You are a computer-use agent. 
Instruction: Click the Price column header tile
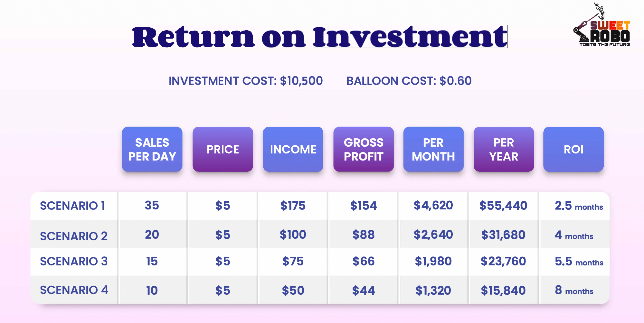223,149
